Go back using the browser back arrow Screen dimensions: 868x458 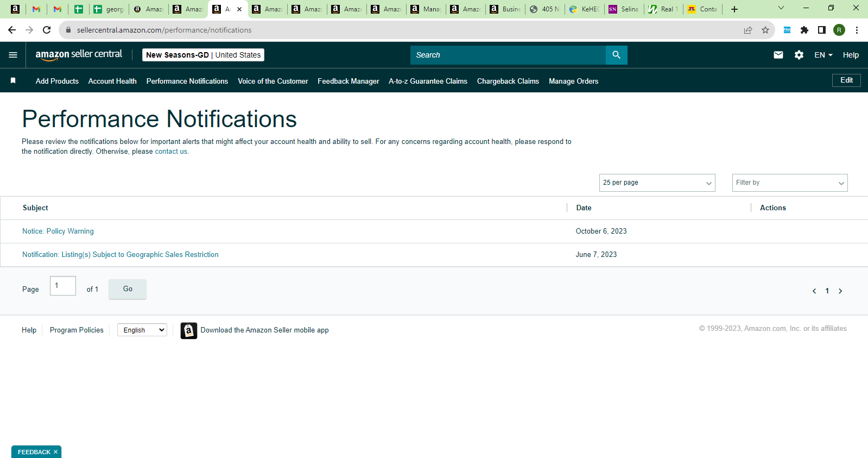(x=12, y=30)
